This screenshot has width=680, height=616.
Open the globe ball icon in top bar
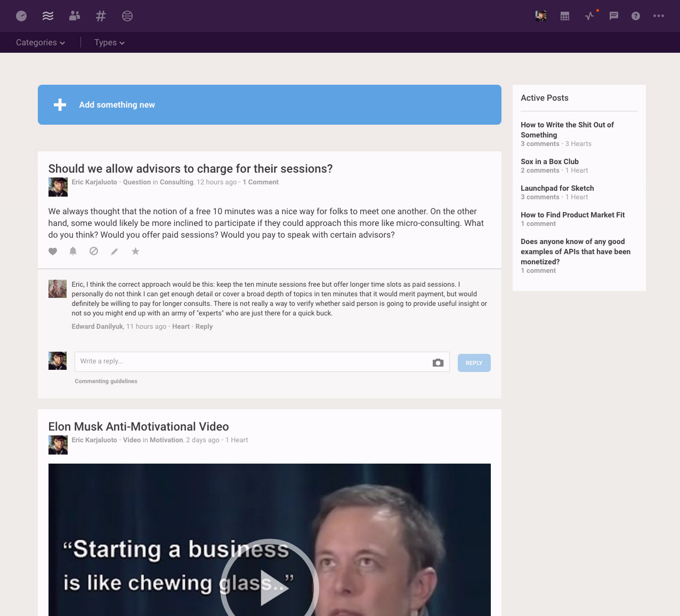tap(127, 16)
